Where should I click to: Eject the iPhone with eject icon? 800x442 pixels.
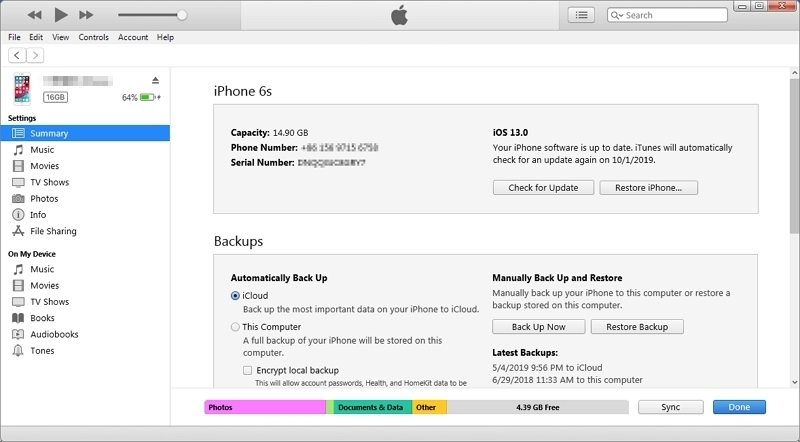pos(155,80)
